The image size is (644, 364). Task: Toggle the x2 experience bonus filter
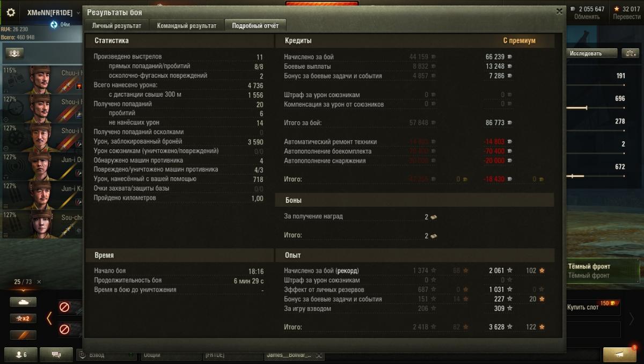23,318
